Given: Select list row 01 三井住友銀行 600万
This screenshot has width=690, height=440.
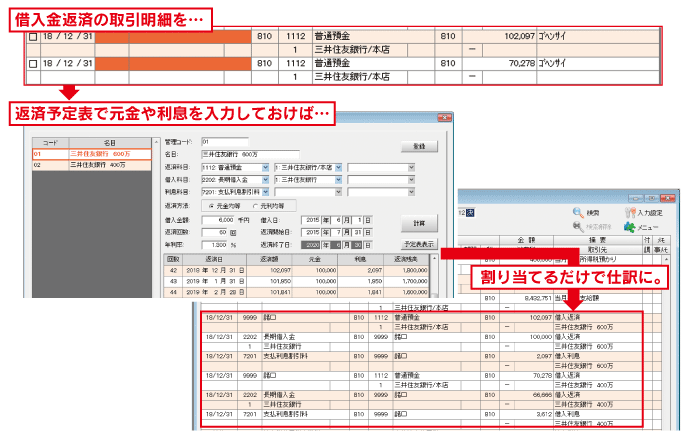Looking at the screenshot, I should (x=92, y=154).
